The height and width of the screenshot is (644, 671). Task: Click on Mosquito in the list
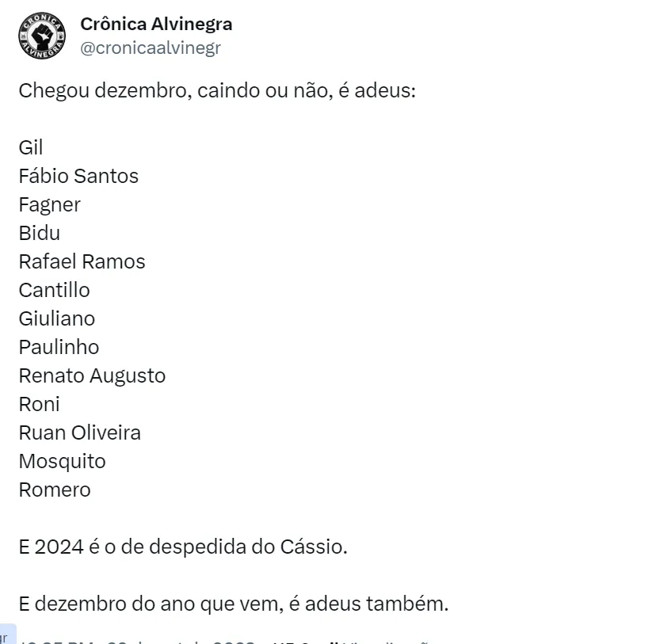coord(62,461)
